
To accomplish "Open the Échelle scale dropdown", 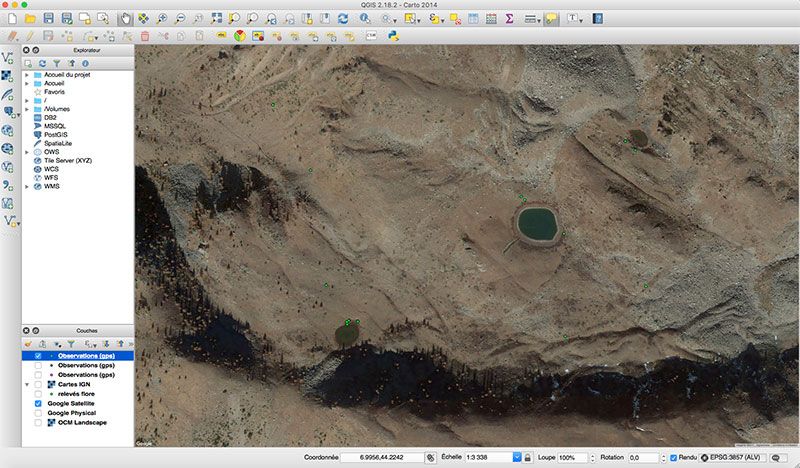I will pyautogui.click(x=516, y=457).
